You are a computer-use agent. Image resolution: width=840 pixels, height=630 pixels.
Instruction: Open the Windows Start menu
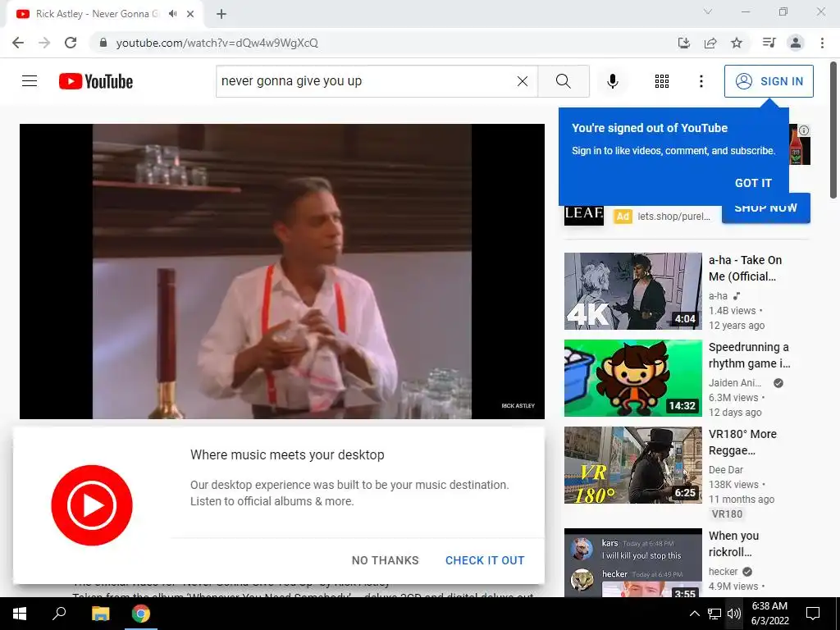click(20, 614)
